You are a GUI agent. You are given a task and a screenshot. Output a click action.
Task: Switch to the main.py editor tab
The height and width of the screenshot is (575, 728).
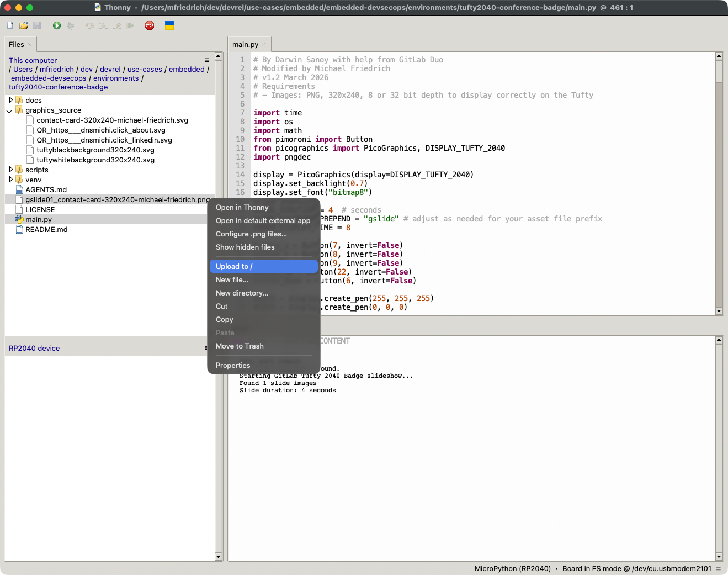[x=245, y=45]
